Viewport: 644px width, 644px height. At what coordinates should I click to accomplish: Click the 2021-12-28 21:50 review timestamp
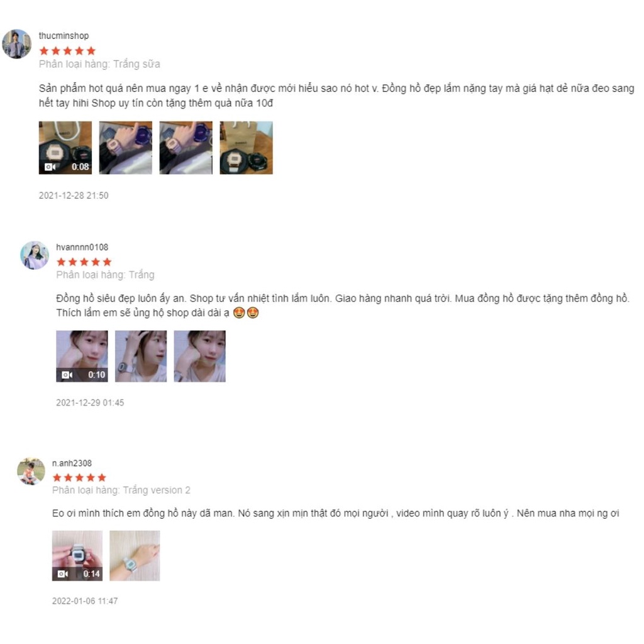point(74,196)
